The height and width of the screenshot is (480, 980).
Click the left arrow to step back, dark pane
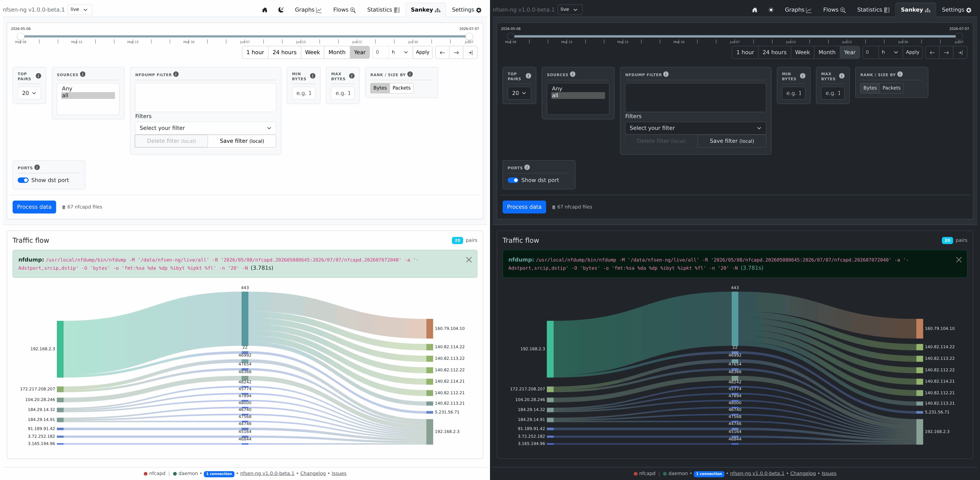932,52
